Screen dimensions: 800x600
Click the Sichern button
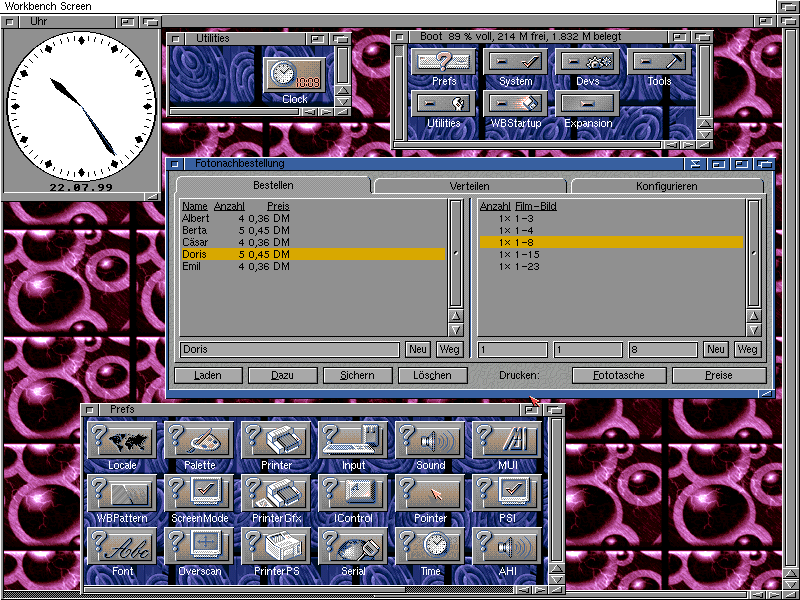(357, 376)
